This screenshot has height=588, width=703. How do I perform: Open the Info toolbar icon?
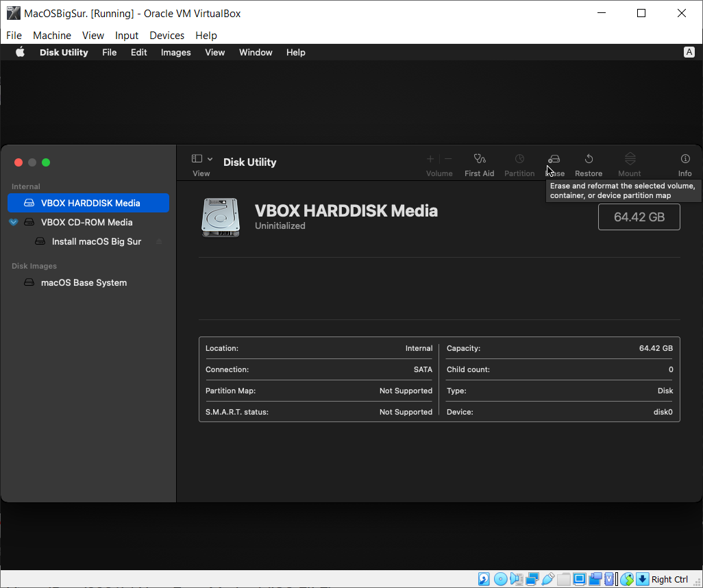tap(685, 159)
